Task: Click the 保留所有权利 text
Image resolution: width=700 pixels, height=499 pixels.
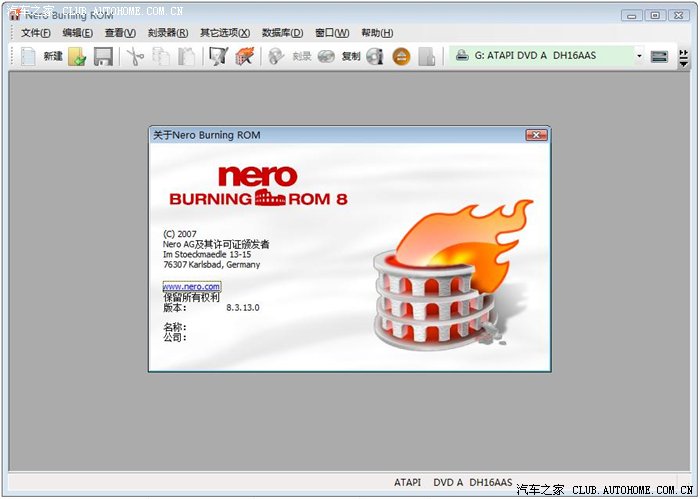Action: (192, 297)
